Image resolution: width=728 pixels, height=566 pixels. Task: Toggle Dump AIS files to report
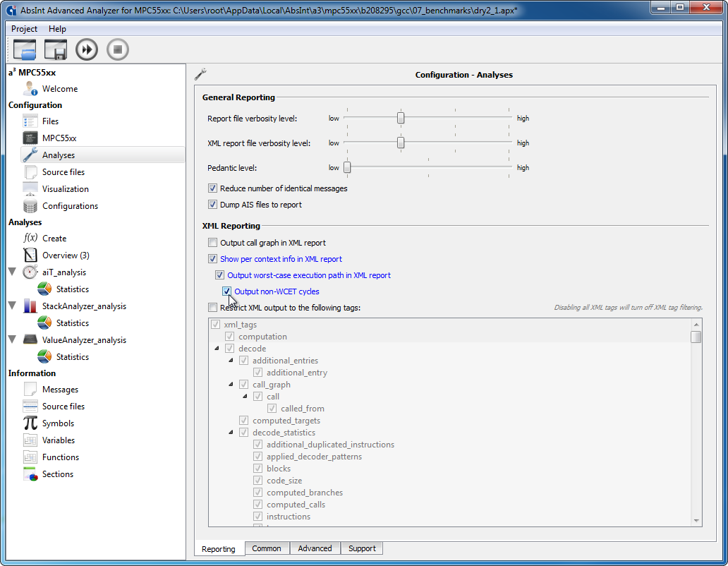[212, 205]
